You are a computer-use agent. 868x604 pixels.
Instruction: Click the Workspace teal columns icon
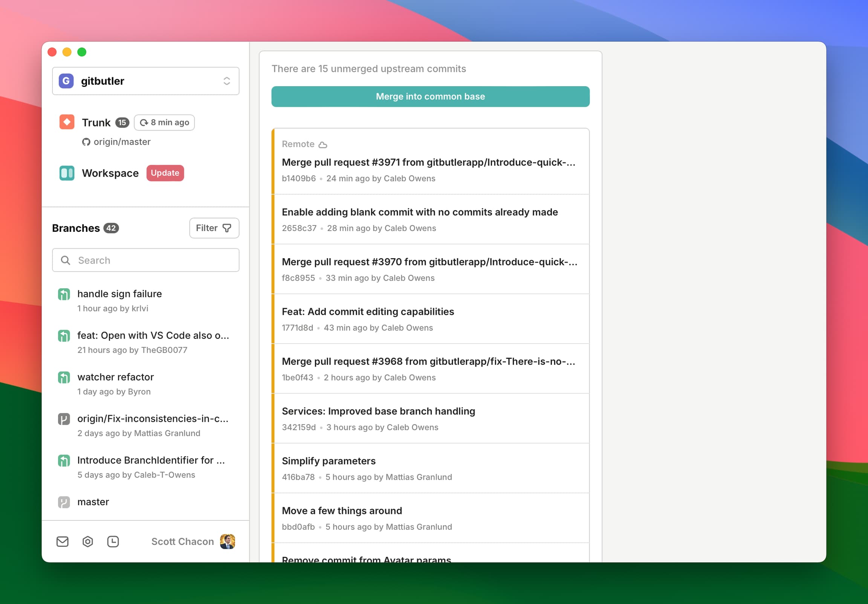(67, 173)
